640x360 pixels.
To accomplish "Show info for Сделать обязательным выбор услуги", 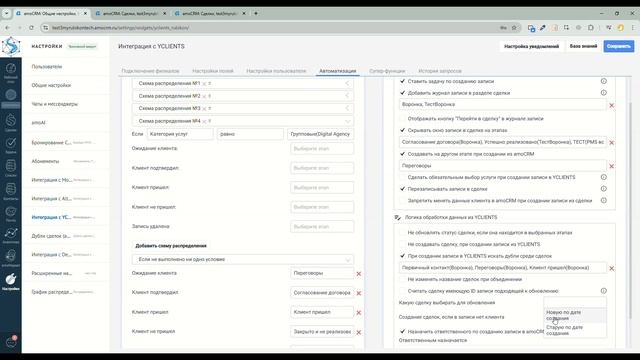I will [x=604, y=177].
